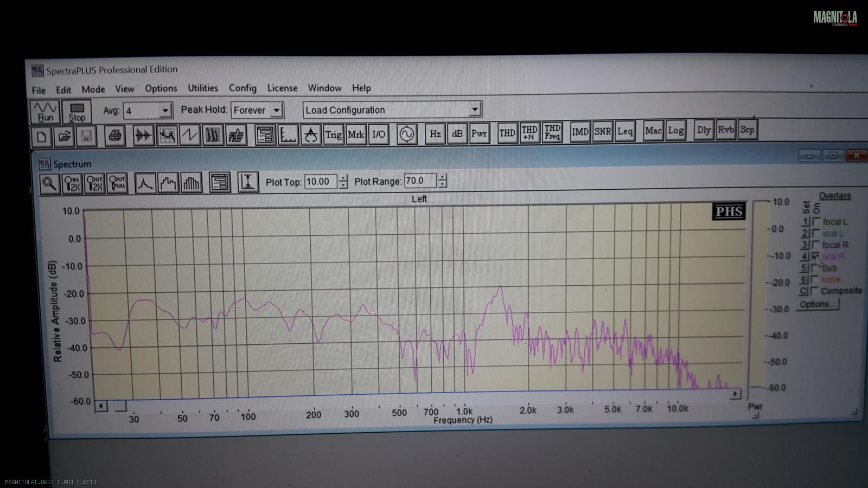Click the Run button in the toolbar

click(x=45, y=112)
